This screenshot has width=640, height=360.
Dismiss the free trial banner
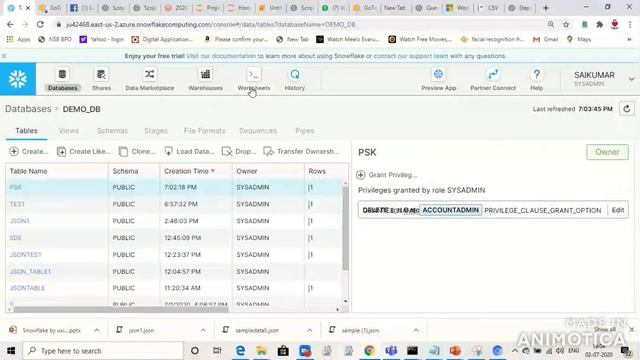4,56
